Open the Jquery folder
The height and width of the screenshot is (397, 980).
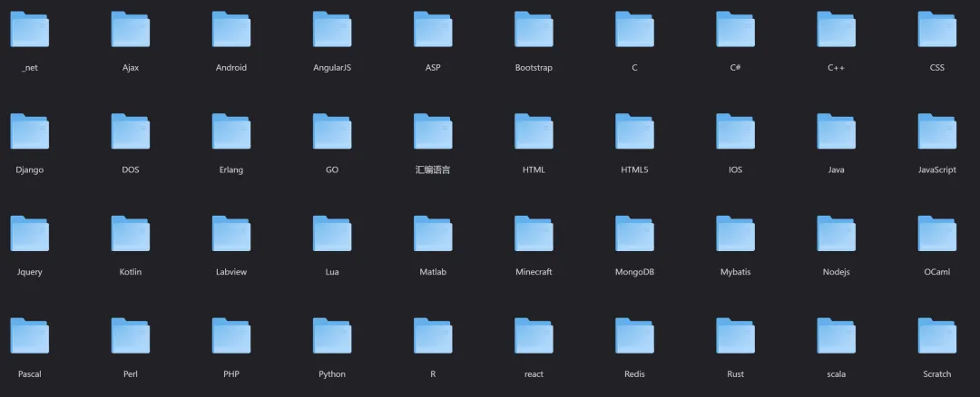click(29, 234)
